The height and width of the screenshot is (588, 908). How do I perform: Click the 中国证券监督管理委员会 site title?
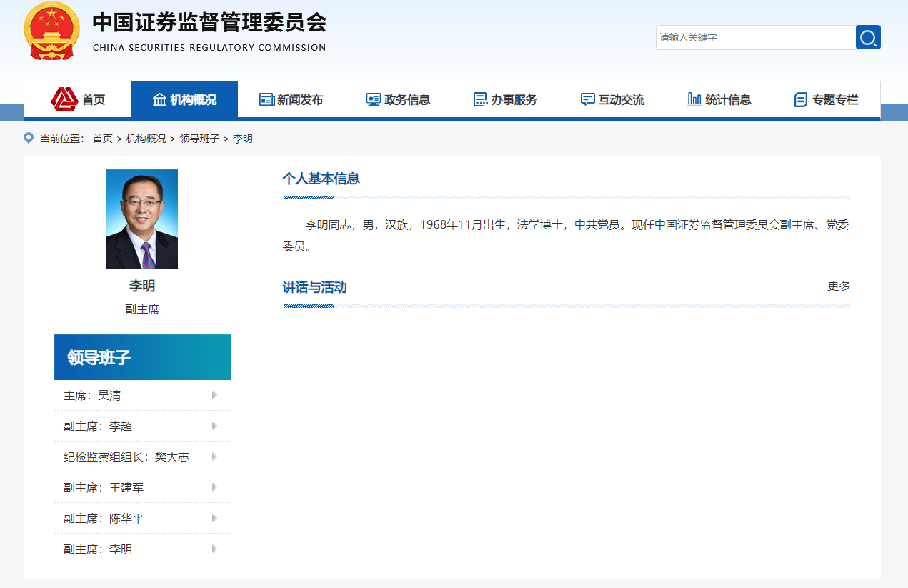tap(209, 23)
